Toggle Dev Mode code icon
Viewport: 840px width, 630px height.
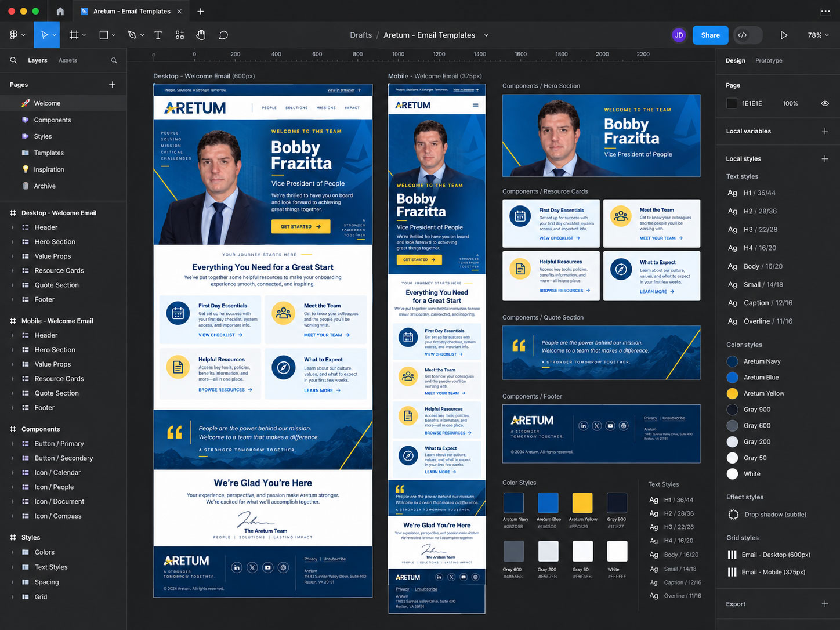point(743,35)
